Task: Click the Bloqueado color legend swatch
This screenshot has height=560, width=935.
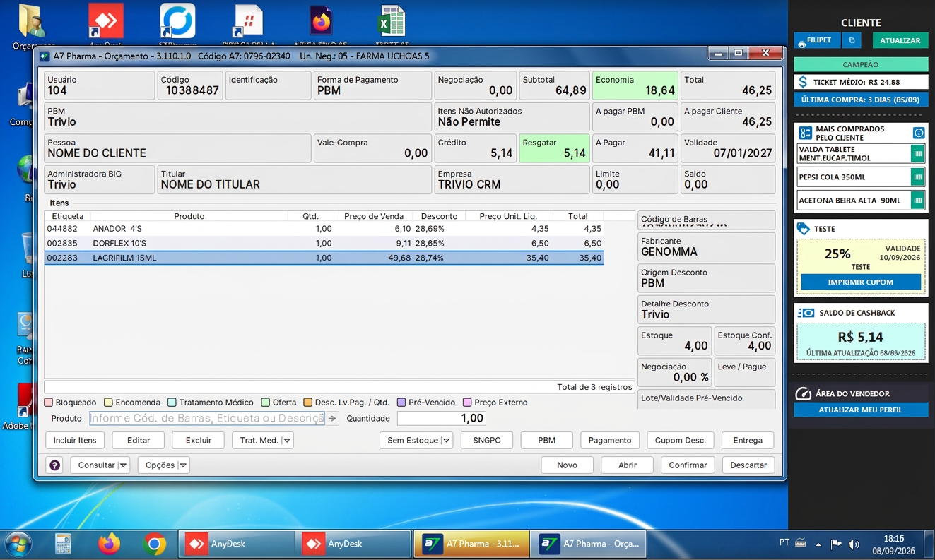Action: 49,403
